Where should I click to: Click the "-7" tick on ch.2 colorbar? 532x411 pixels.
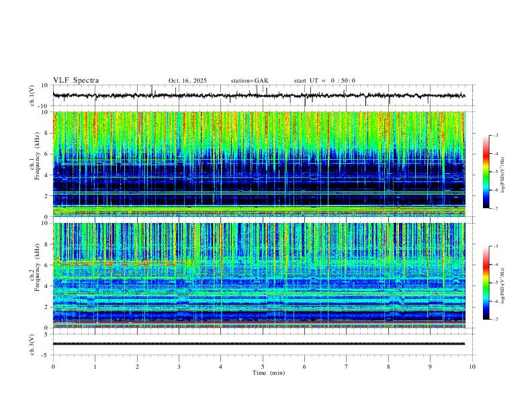click(496, 320)
